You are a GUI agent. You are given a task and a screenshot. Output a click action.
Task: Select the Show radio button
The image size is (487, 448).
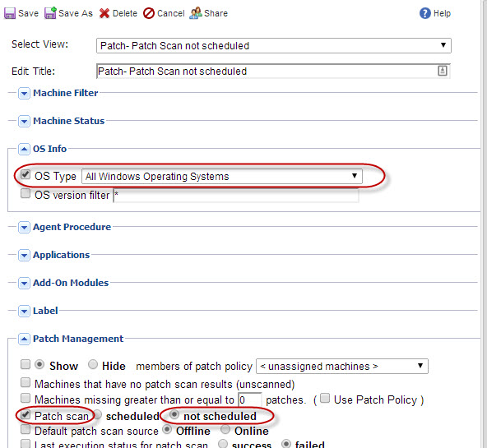39,364
